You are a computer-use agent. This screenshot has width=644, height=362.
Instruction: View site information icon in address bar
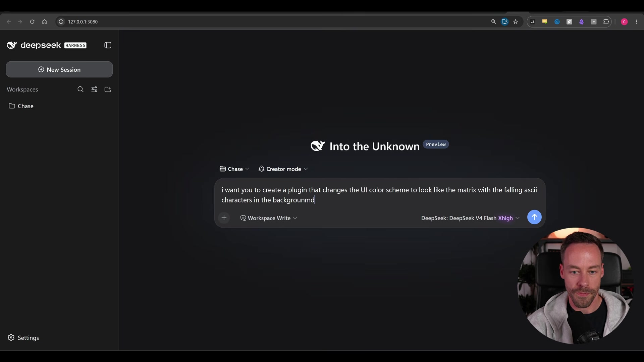point(61,22)
